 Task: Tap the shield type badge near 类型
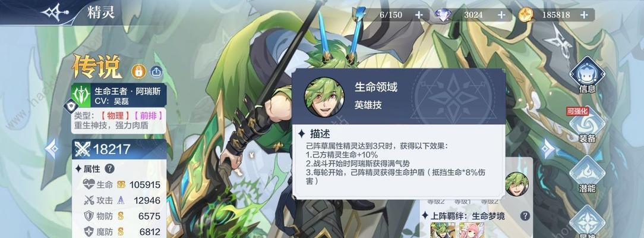[x=71, y=107]
